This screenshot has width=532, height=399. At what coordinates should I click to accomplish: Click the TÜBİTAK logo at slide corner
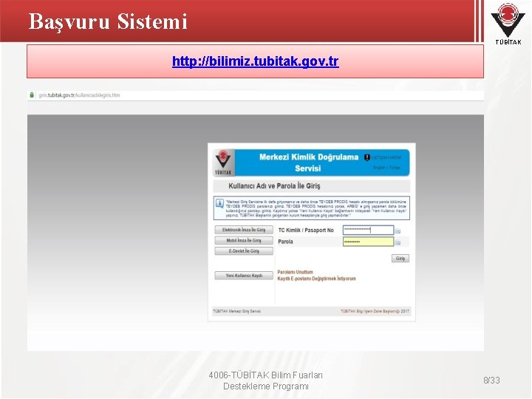tap(508, 23)
